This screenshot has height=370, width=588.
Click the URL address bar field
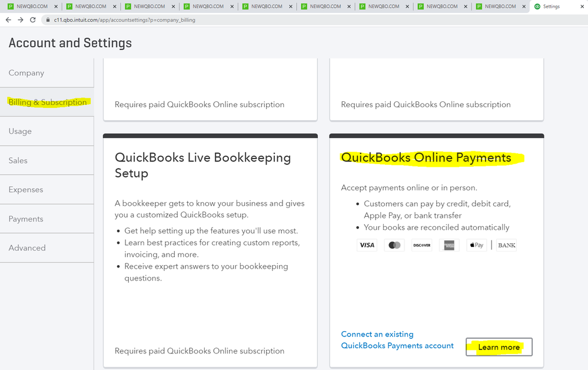pyautogui.click(x=315, y=20)
